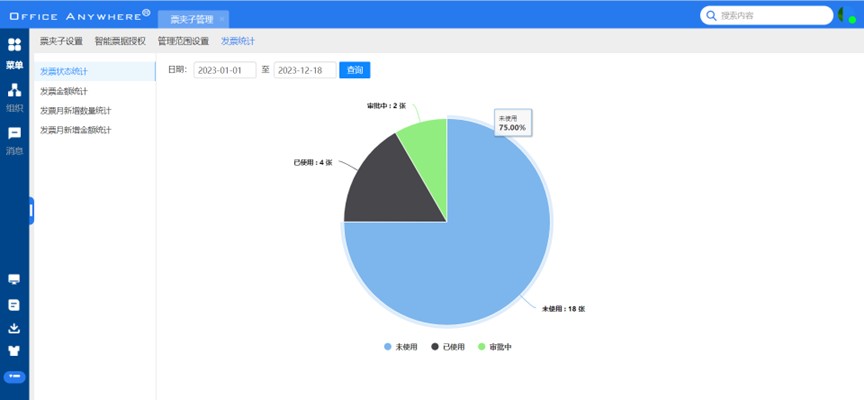The height and width of the screenshot is (400, 864).
Task: Open the 消息 messages icon
Action: click(x=14, y=133)
